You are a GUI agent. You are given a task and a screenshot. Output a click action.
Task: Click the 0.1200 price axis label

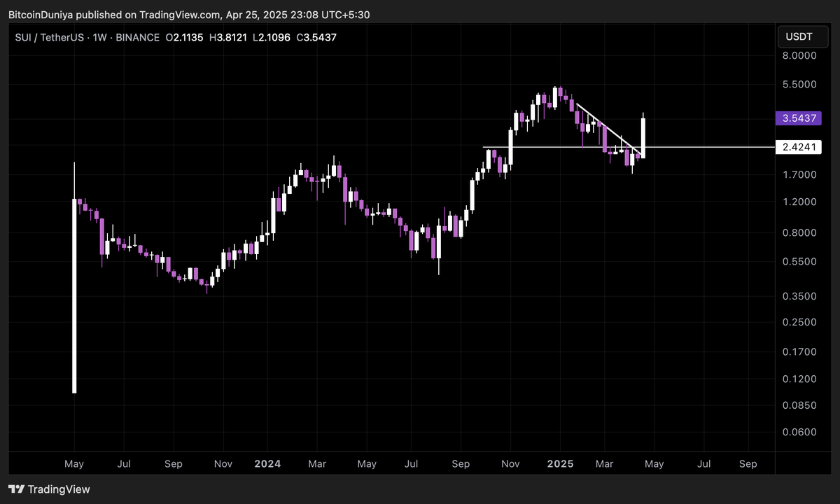point(799,379)
